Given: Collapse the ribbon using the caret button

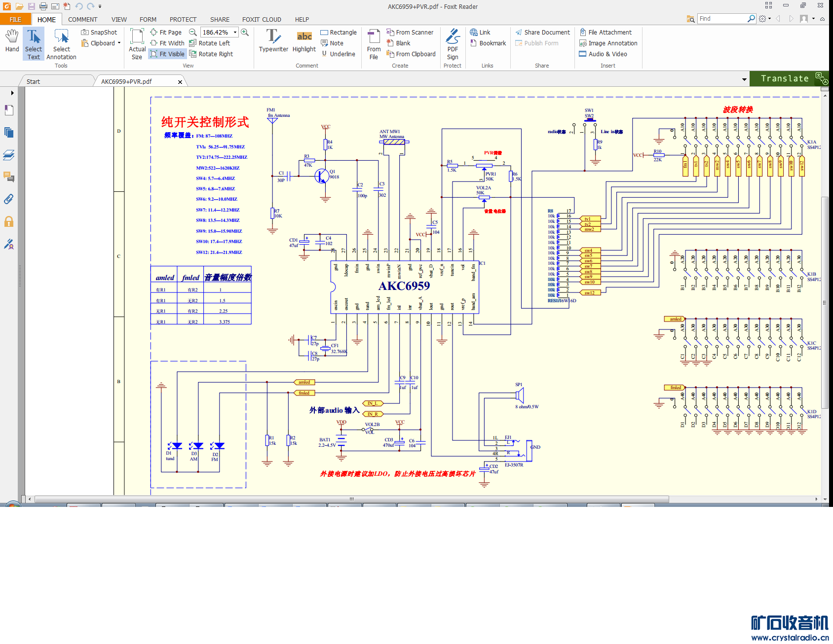Looking at the screenshot, I should click(822, 19).
